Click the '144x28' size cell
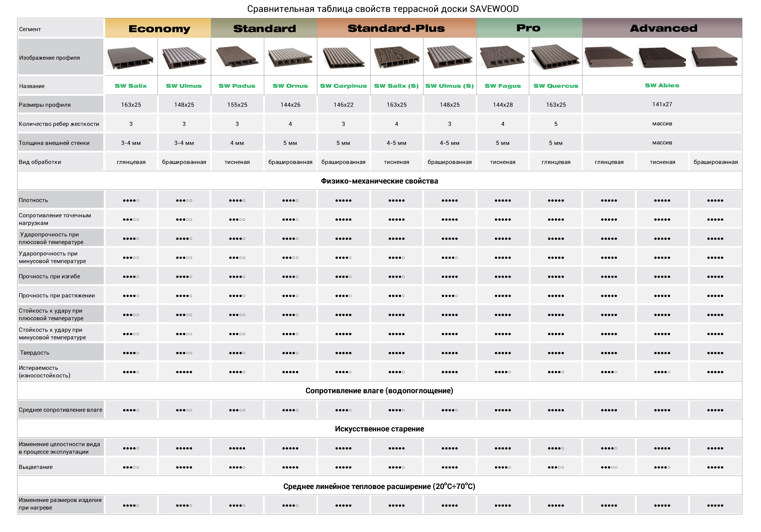Image resolution: width=761 pixels, height=532 pixels. point(503,105)
